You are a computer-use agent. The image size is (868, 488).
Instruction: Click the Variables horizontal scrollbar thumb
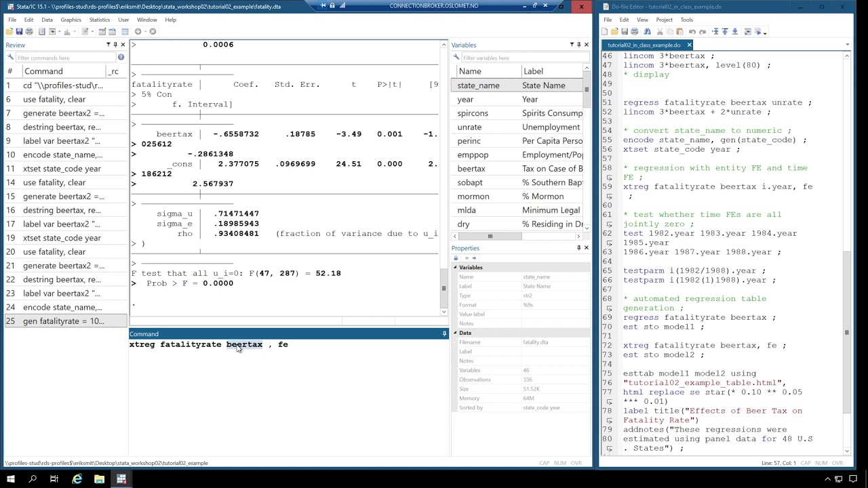pyautogui.click(x=490, y=237)
